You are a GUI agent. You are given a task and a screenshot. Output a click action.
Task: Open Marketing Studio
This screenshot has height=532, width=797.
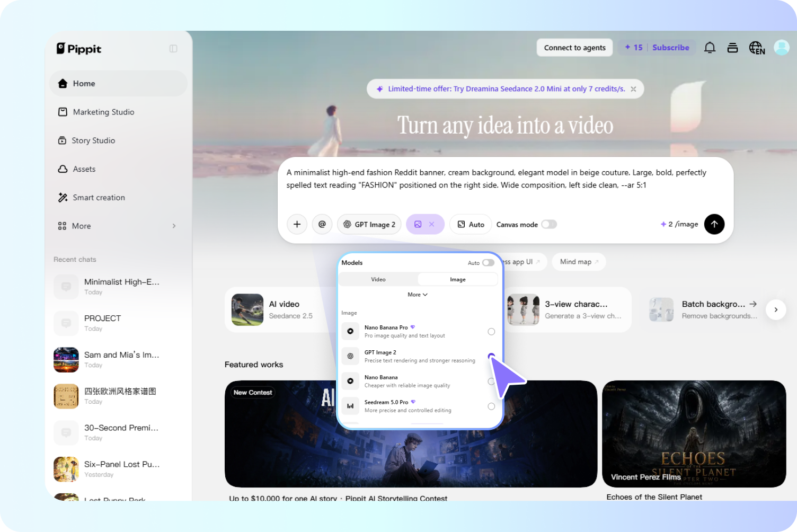[x=119, y=112]
